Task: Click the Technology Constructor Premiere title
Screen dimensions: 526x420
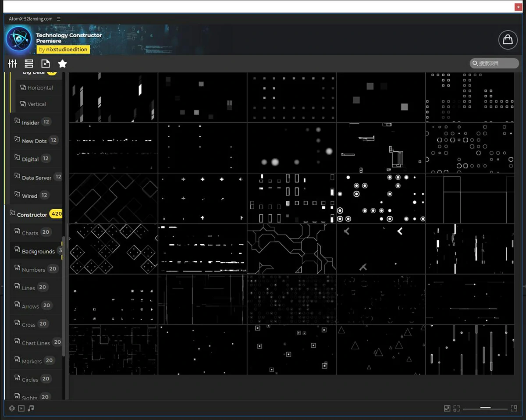Action: [x=69, y=38]
